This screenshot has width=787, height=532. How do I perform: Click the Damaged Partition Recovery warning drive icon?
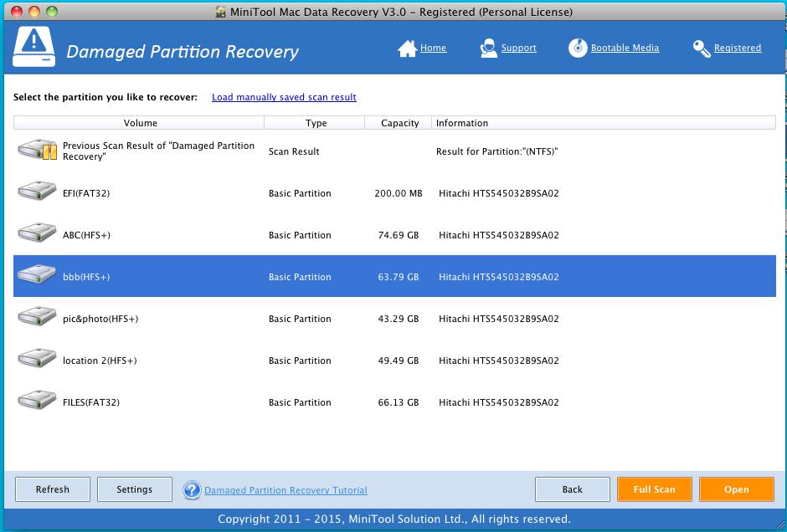[x=33, y=47]
